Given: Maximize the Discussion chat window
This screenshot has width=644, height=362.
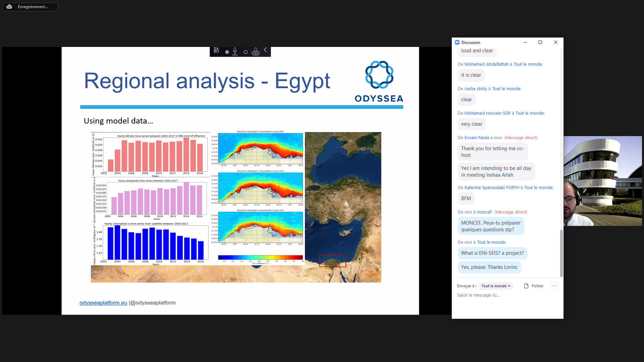Looking at the screenshot, I should click(540, 42).
